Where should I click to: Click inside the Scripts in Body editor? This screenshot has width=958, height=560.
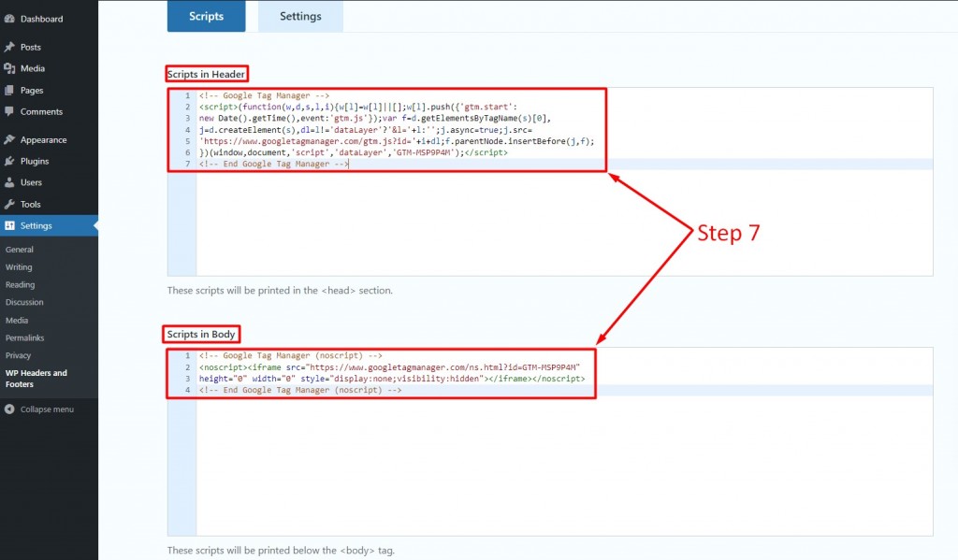(550, 442)
